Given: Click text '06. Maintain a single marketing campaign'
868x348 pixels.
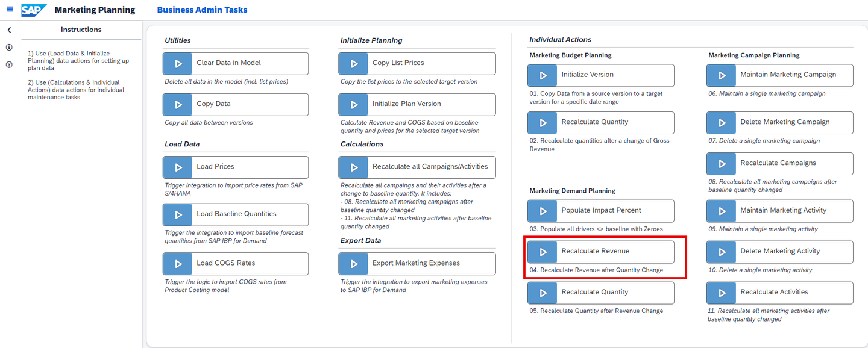Looking at the screenshot, I should pos(767,93).
